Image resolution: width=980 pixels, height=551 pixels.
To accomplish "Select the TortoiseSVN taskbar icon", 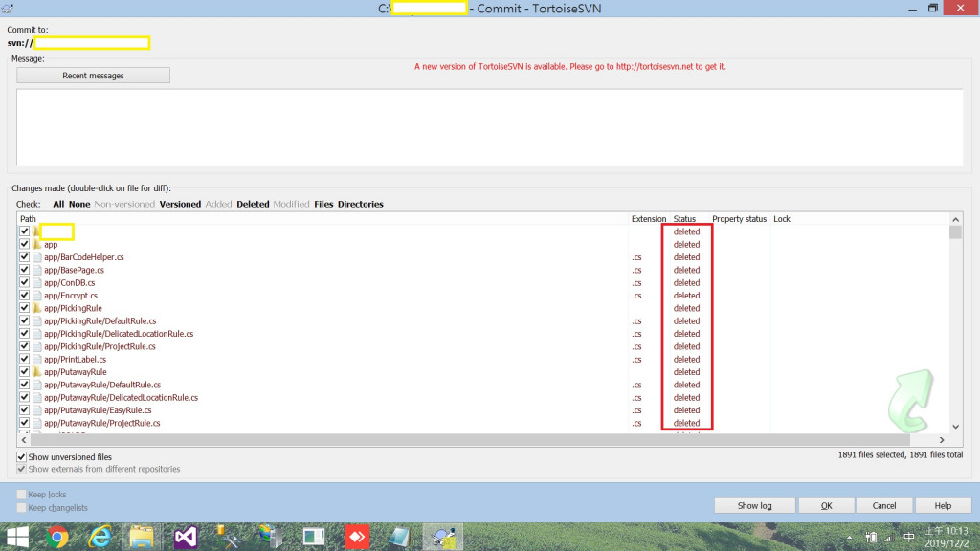I will tap(443, 538).
